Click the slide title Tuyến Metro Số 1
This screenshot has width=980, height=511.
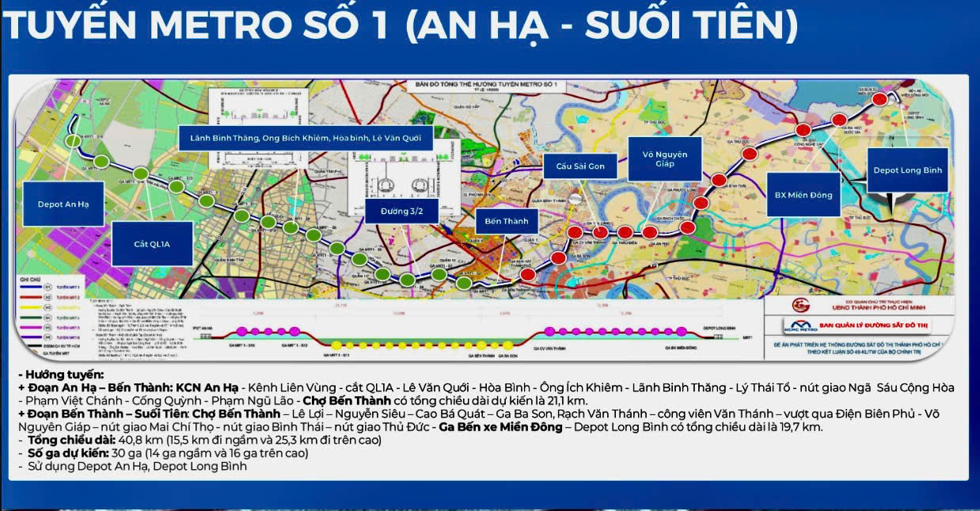[x=400, y=27]
